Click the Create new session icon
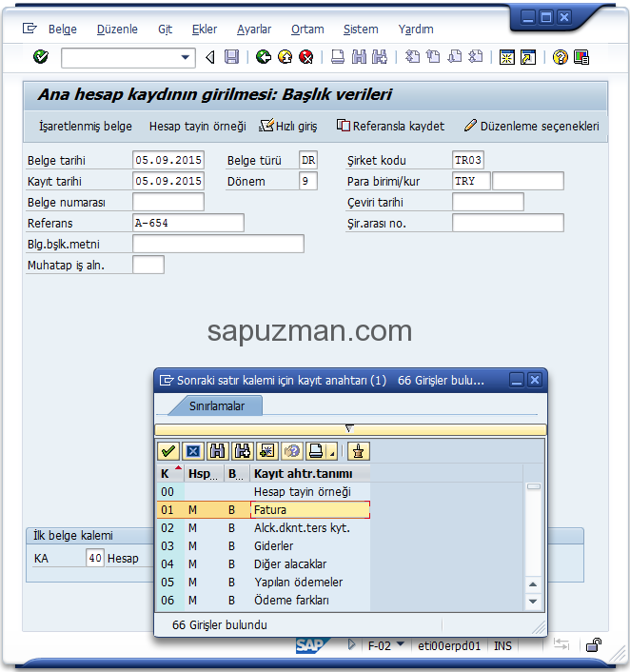 507,57
